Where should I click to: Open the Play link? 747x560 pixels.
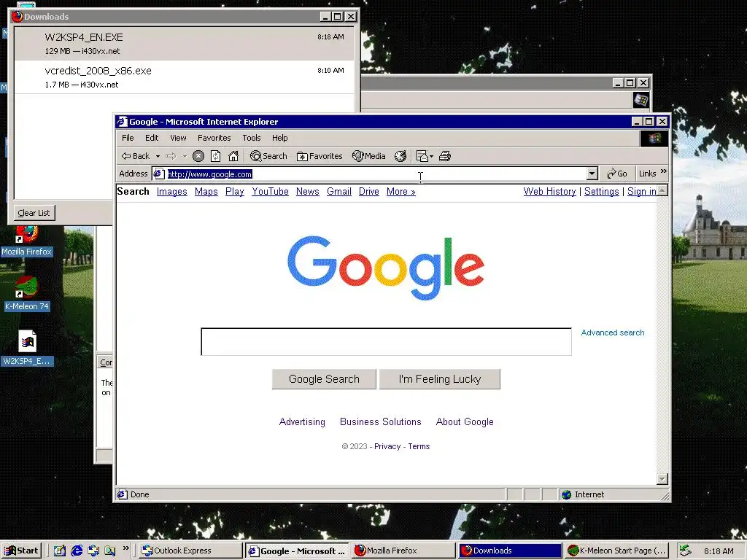(234, 192)
